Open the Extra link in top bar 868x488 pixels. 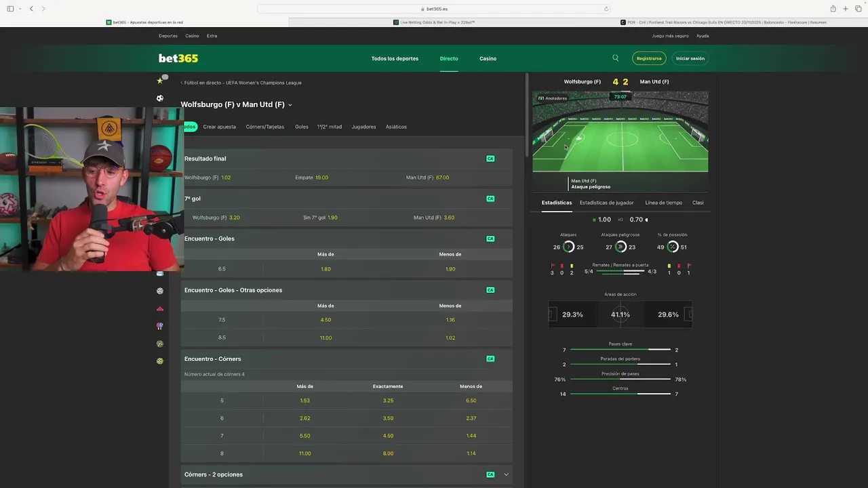[212, 36]
